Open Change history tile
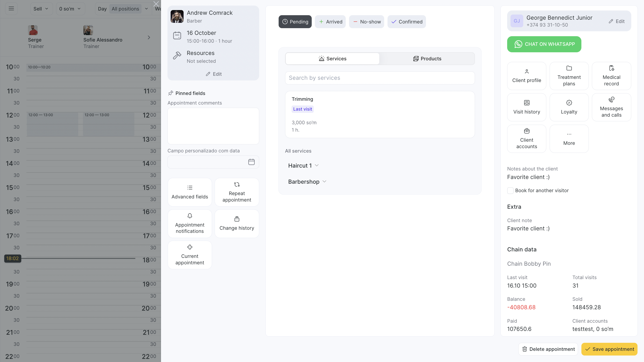Screen dimensions: 644x362 click(237, 223)
